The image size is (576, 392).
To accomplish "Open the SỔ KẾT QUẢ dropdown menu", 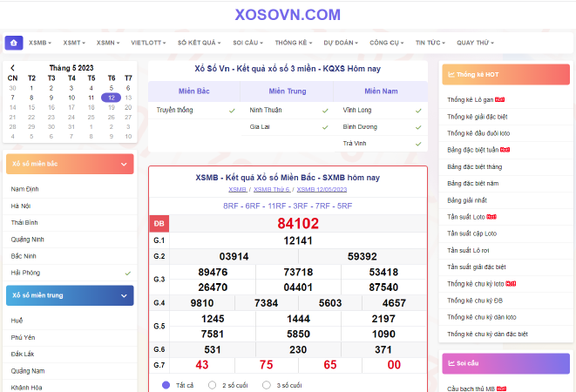I will 199,43.
